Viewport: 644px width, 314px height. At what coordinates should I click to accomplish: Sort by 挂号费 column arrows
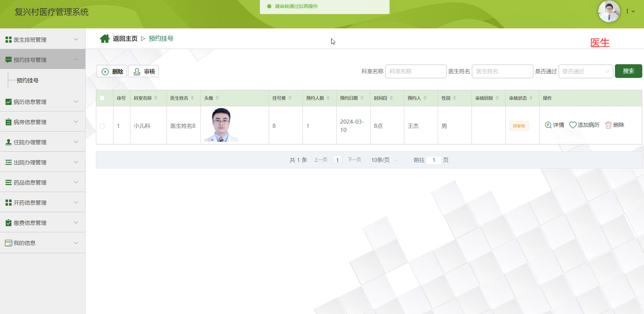pos(290,98)
